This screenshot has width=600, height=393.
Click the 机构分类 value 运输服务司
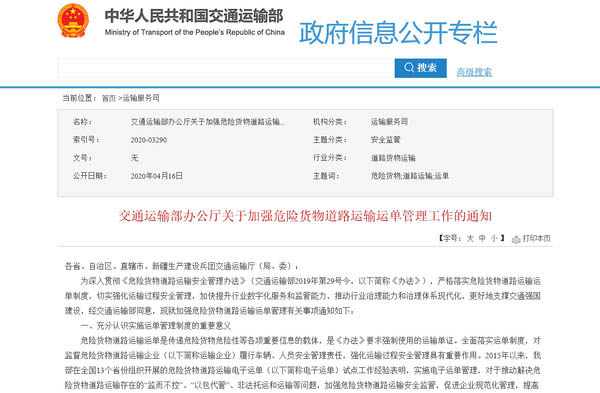389,122
